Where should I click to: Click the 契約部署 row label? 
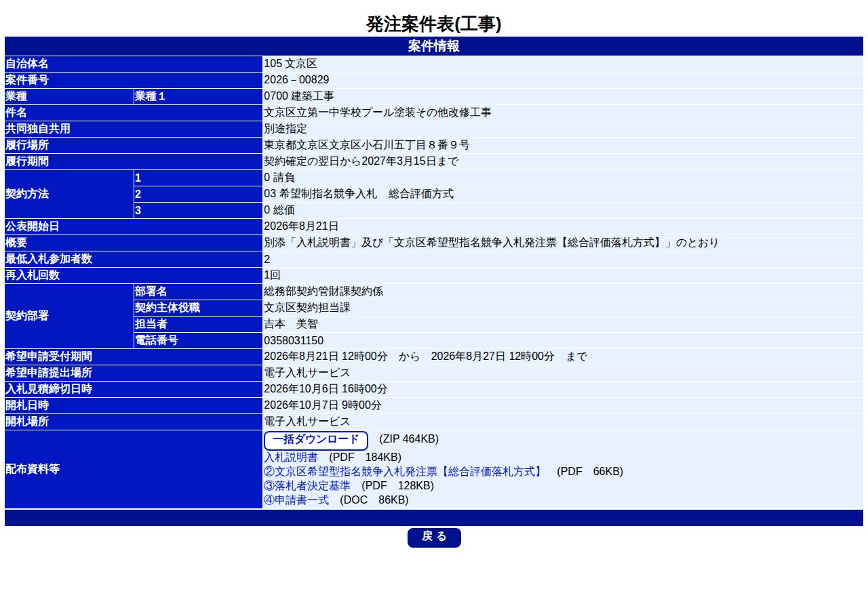tap(69, 316)
